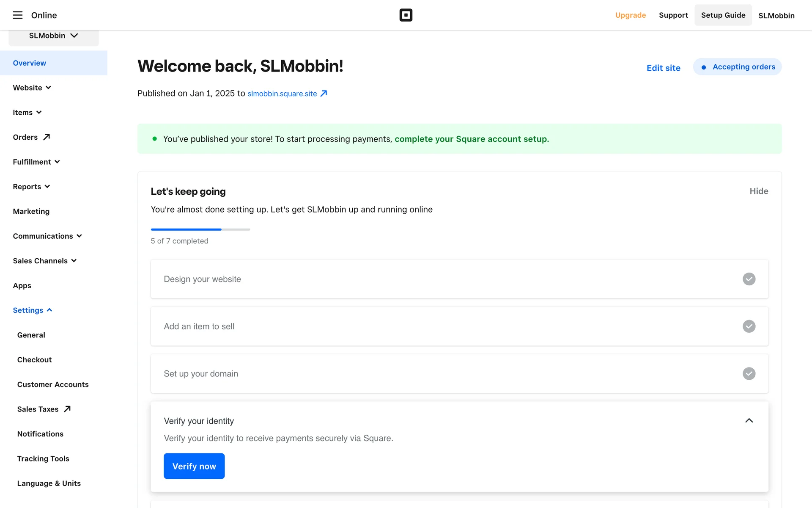Collapse the Settings sidebar section
Image resolution: width=812 pixels, height=508 pixels.
point(33,310)
